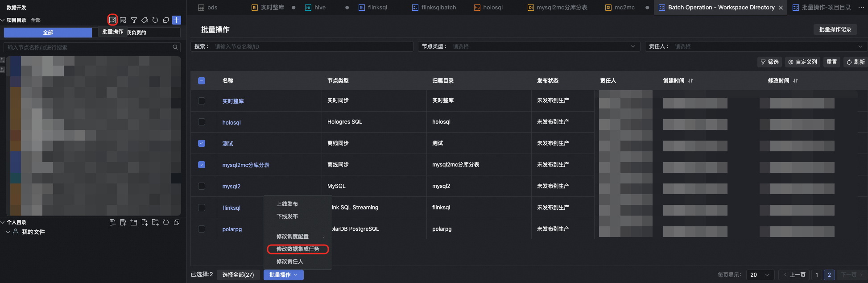
Task: Open the blue 批量操作 dropdown button
Action: (x=283, y=275)
